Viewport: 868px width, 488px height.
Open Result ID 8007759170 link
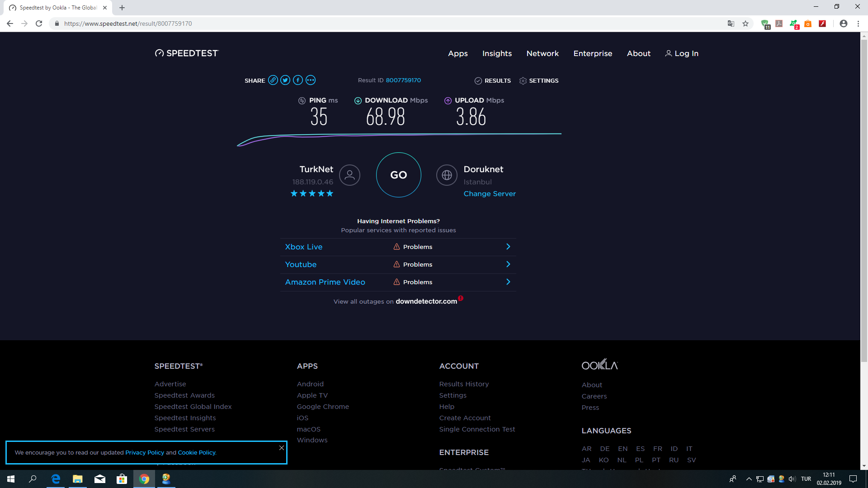coord(403,80)
